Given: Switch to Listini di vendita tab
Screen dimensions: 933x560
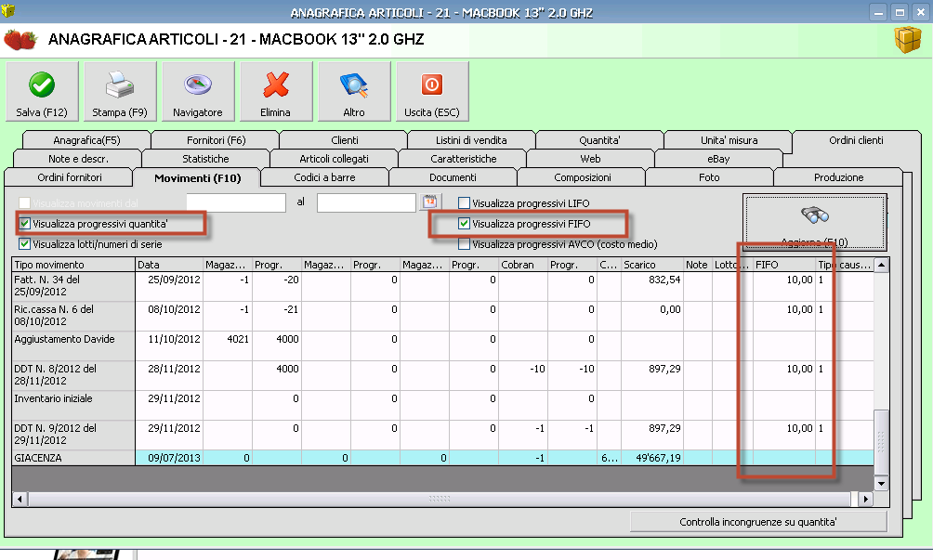Looking at the screenshot, I should click(471, 140).
